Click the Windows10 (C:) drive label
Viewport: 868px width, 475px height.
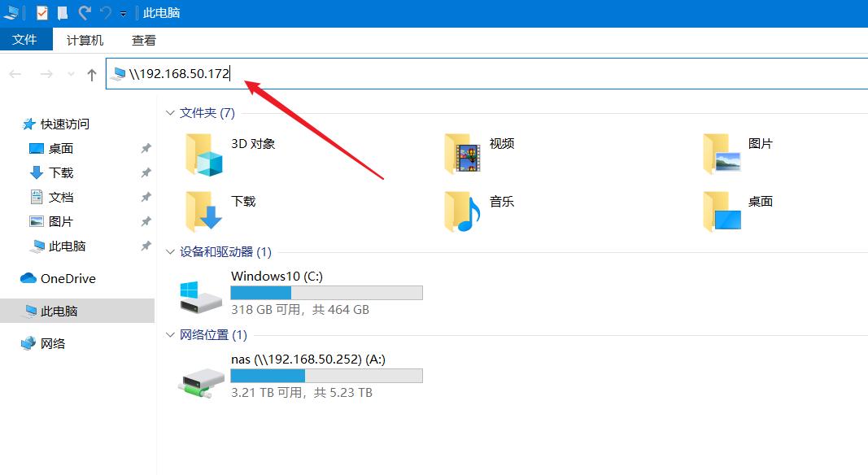point(277,276)
